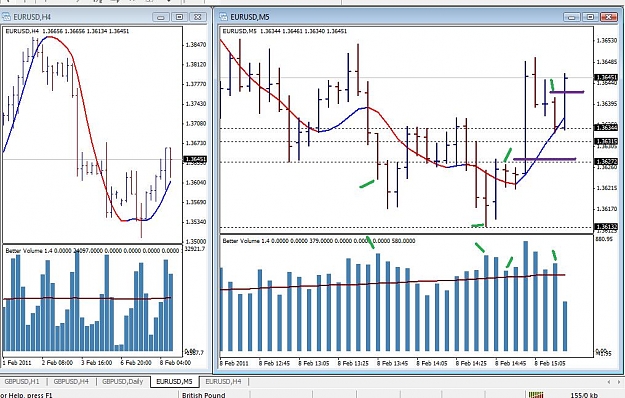Click the 1.36170 price on the M5 scale
Viewport: 625px width, 398px height.
(x=606, y=208)
